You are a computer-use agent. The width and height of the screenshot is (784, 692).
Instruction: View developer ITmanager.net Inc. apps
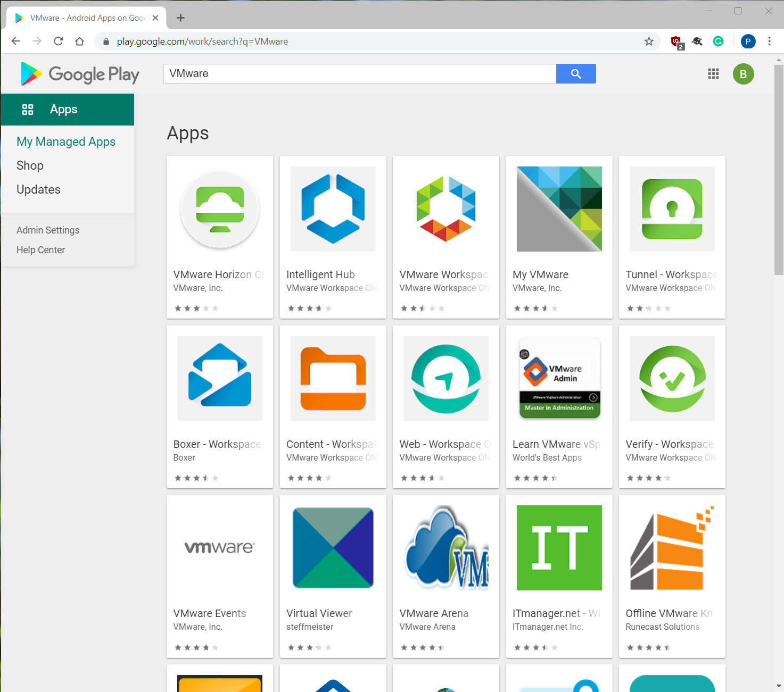pyautogui.click(x=548, y=627)
